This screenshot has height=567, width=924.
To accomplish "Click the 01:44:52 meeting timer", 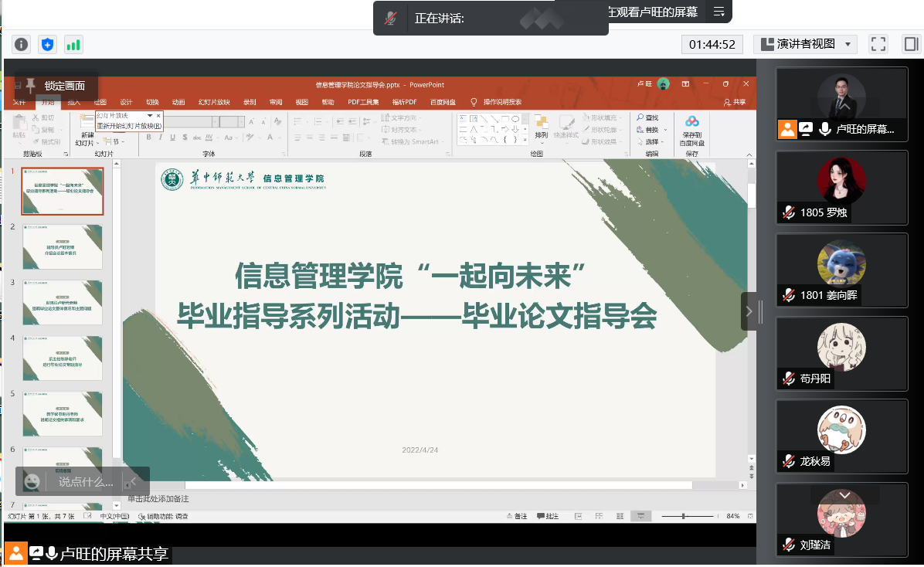I will [712, 44].
